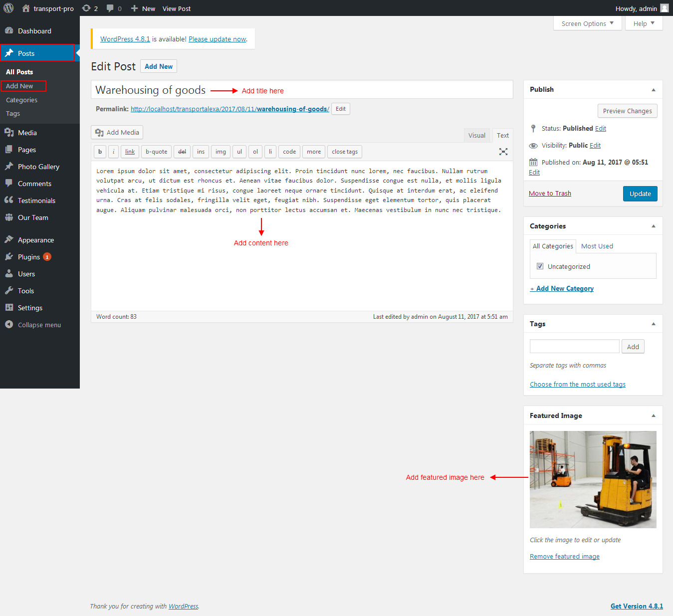Click the Our Team group icon
The image size is (673, 616).
tap(9, 217)
